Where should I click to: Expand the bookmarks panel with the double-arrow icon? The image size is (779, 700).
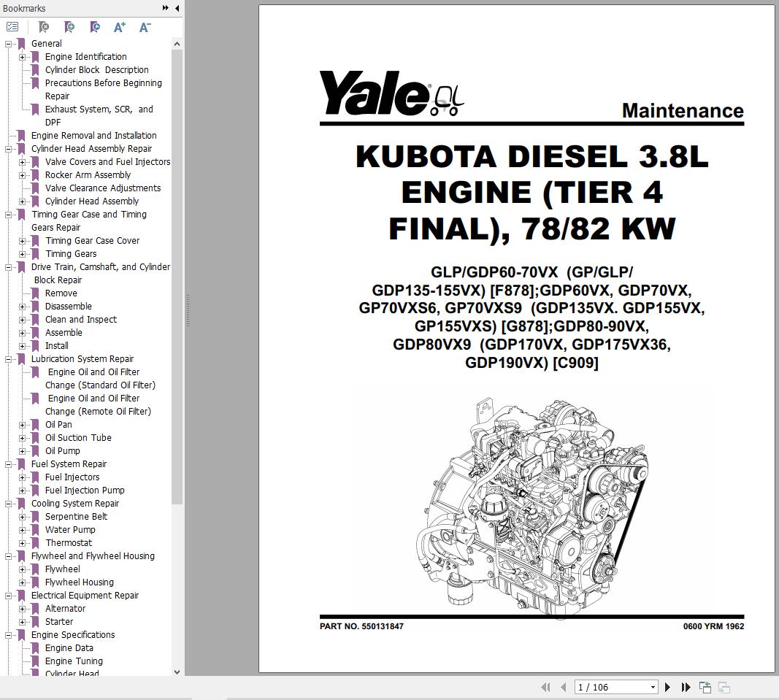(x=166, y=8)
